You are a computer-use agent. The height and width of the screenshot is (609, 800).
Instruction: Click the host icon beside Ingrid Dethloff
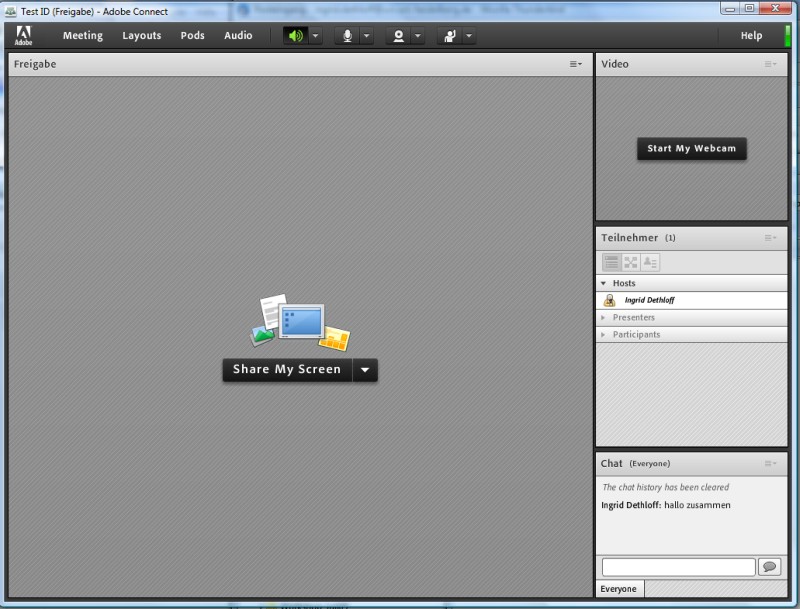point(610,300)
